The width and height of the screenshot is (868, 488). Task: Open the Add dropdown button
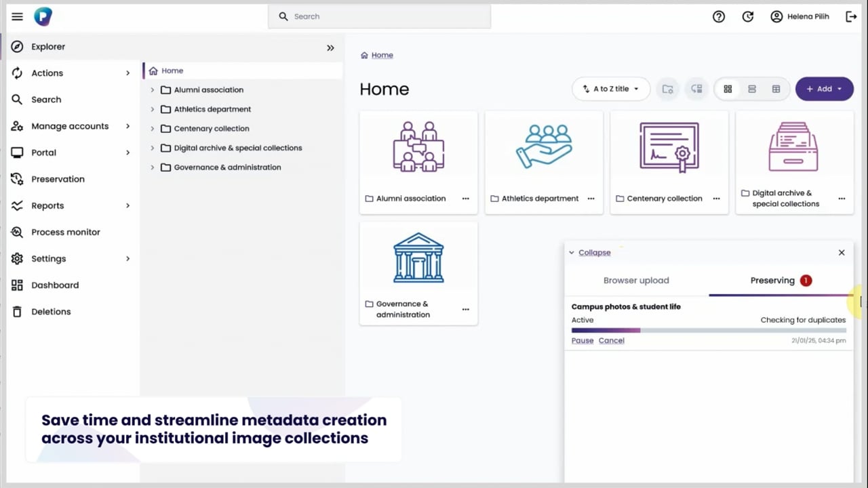click(x=824, y=89)
